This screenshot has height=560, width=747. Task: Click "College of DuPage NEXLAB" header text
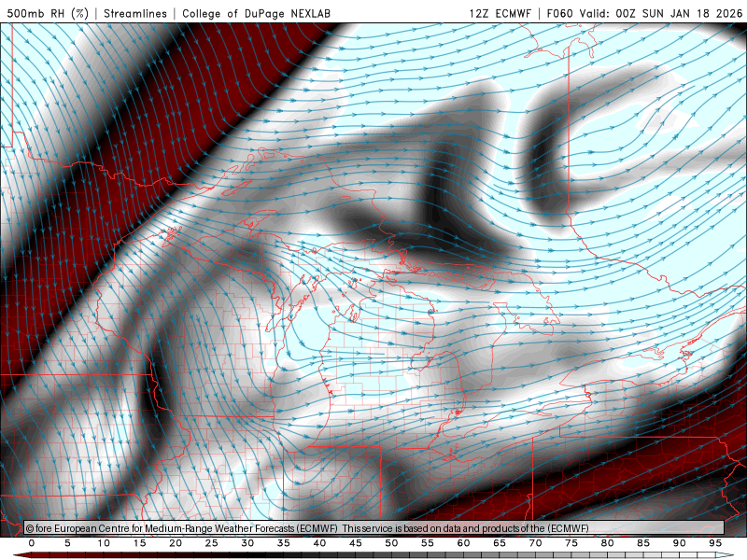tap(256, 13)
